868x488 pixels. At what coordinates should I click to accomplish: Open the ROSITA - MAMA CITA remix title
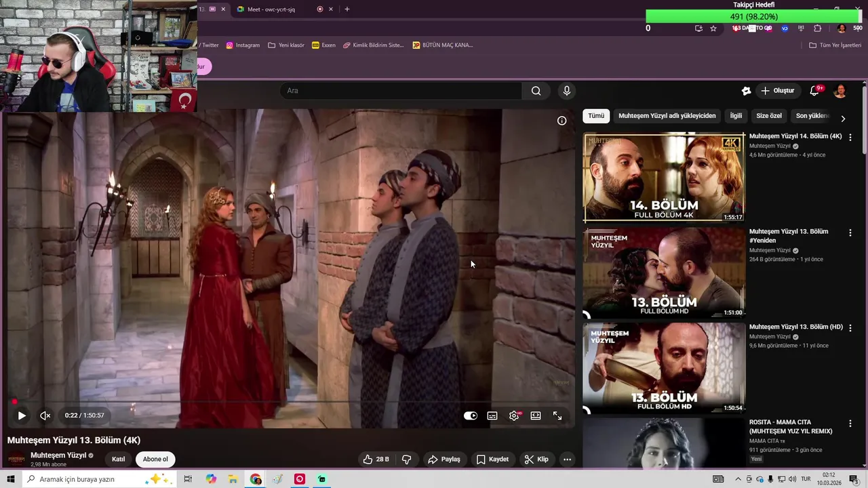[791, 426]
